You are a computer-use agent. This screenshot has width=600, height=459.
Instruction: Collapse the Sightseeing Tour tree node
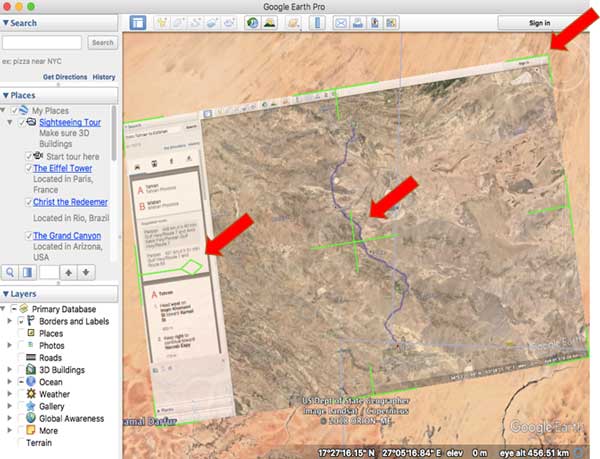point(10,122)
